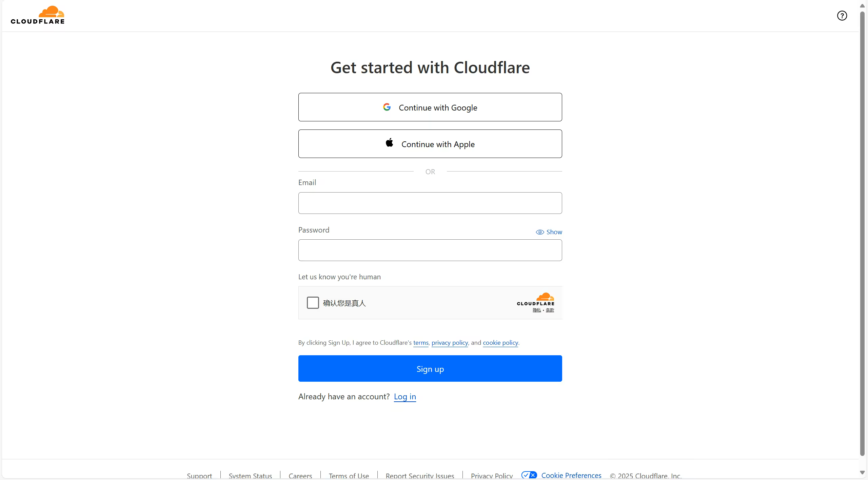Click the Password input field
This screenshot has width=868, height=480.
coord(430,250)
